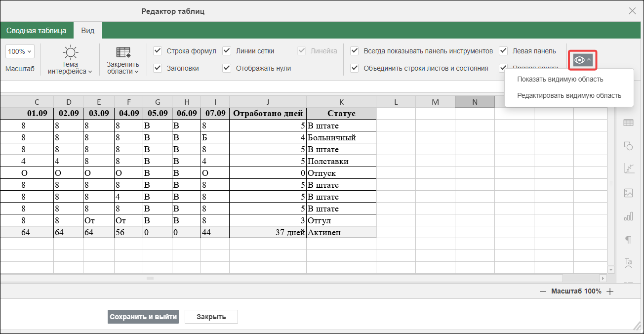The width and height of the screenshot is (644, 334).
Task: Select the Отпуск status cell
Action: (x=341, y=173)
